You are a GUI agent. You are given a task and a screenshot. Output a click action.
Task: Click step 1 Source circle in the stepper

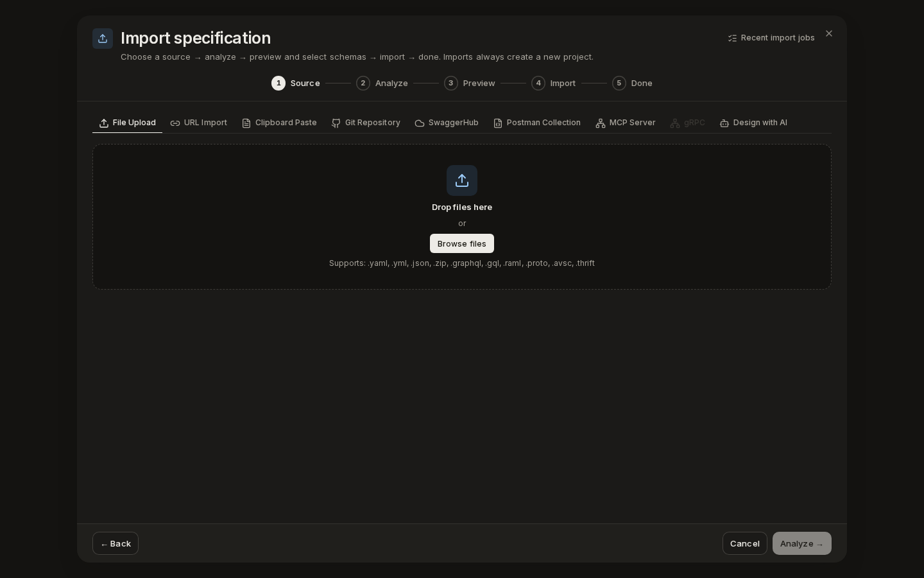click(278, 83)
